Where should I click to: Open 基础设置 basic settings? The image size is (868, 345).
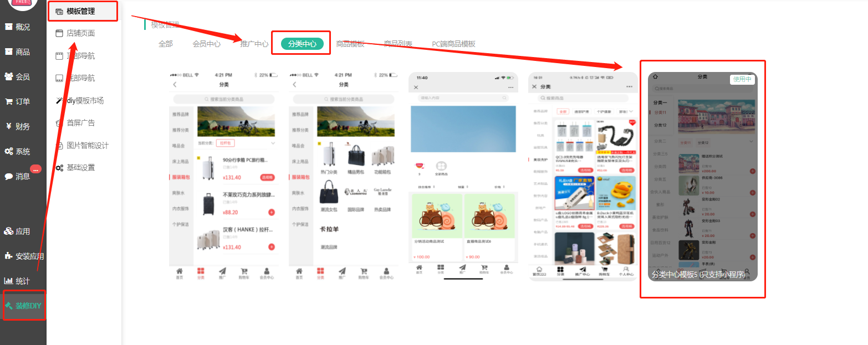click(x=80, y=168)
